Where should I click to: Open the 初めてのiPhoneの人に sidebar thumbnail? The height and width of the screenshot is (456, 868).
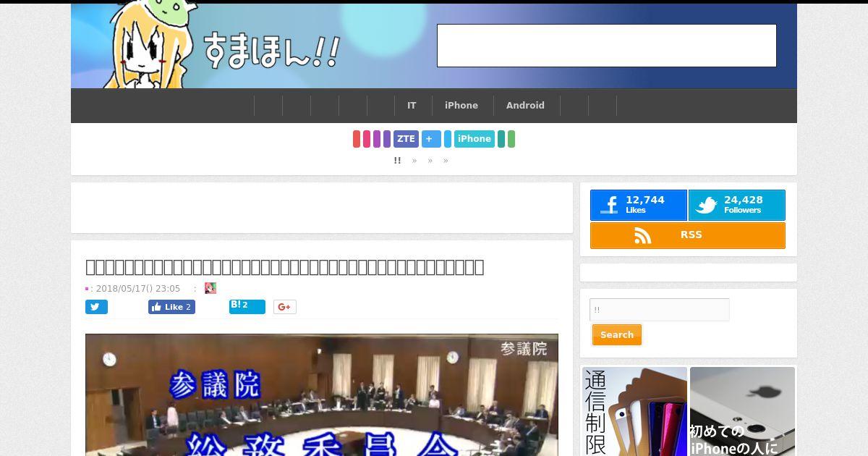tap(742, 411)
